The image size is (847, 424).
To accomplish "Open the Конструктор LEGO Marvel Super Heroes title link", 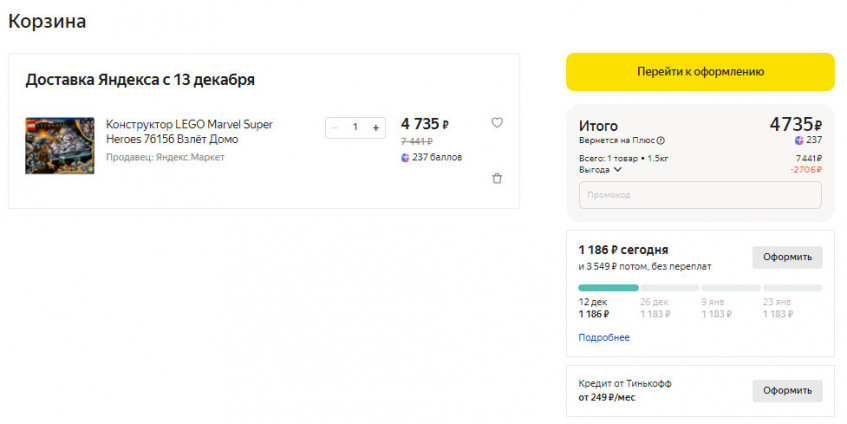I will 189,131.
